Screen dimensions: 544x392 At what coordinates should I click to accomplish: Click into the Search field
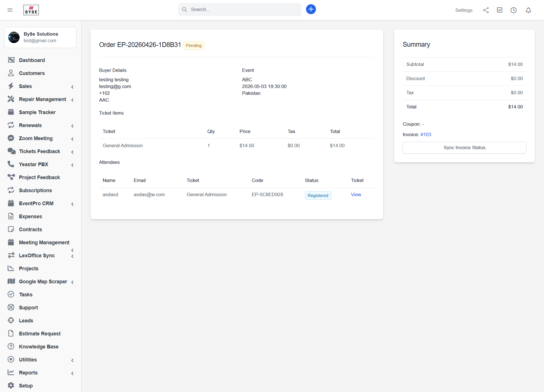click(244, 10)
